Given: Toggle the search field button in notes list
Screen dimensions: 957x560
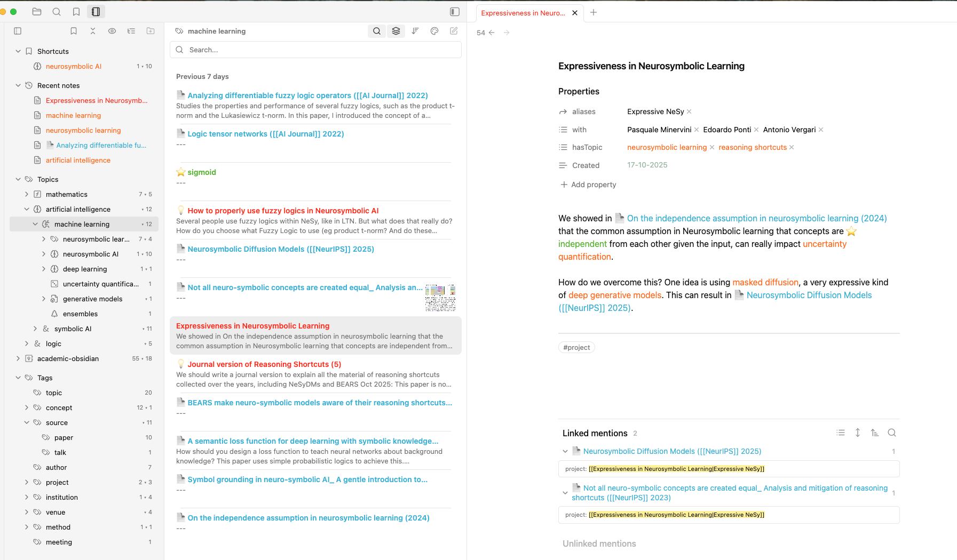Looking at the screenshot, I should pyautogui.click(x=377, y=31).
